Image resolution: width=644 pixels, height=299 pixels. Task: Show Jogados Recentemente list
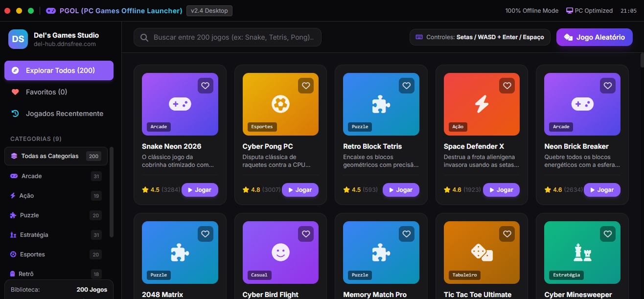coord(59,114)
